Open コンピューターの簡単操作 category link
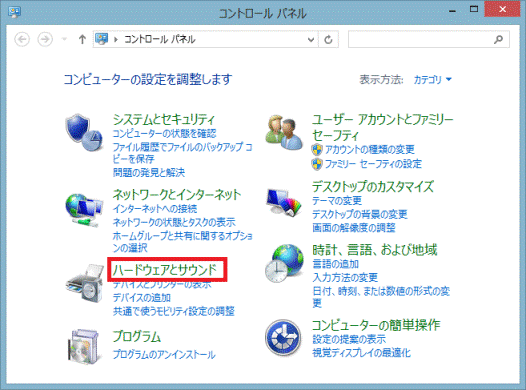 click(x=376, y=325)
